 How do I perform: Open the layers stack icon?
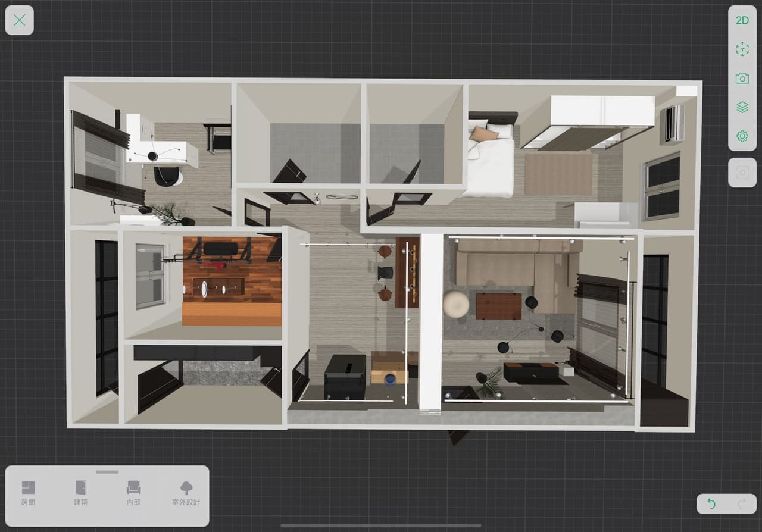point(742,108)
